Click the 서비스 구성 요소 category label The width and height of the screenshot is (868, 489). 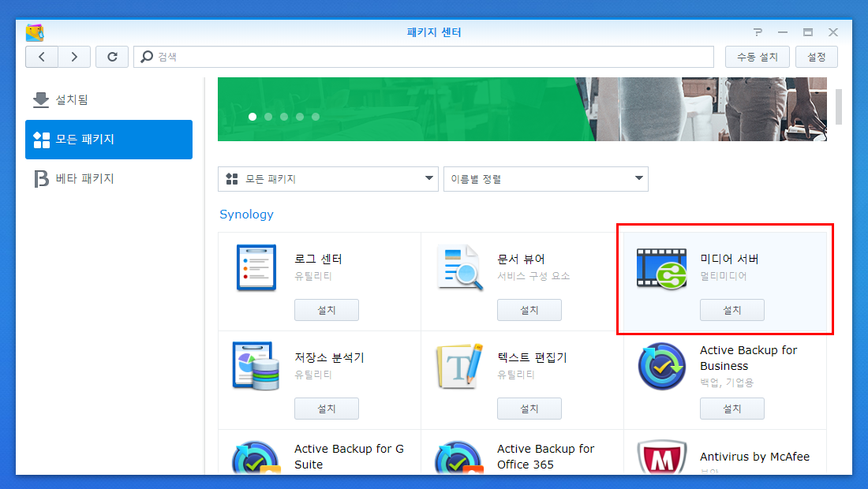point(533,276)
